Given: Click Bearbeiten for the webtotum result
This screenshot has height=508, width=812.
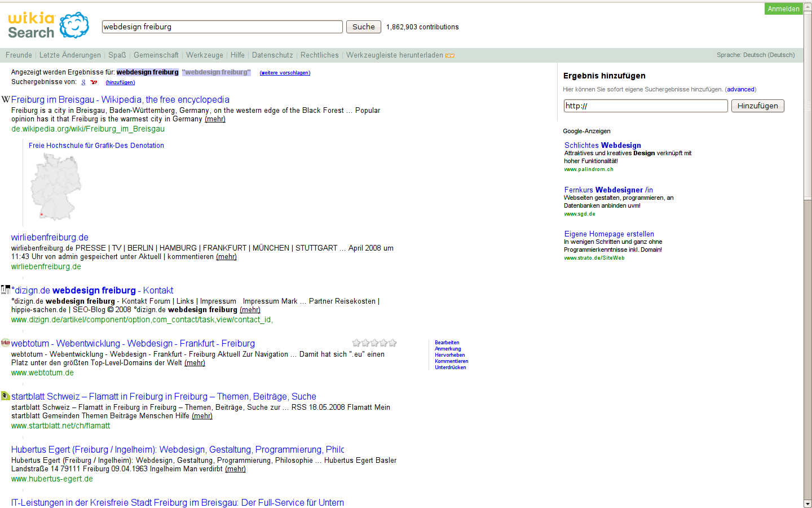Looking at the screenshot, I should [x=447, y=343].
